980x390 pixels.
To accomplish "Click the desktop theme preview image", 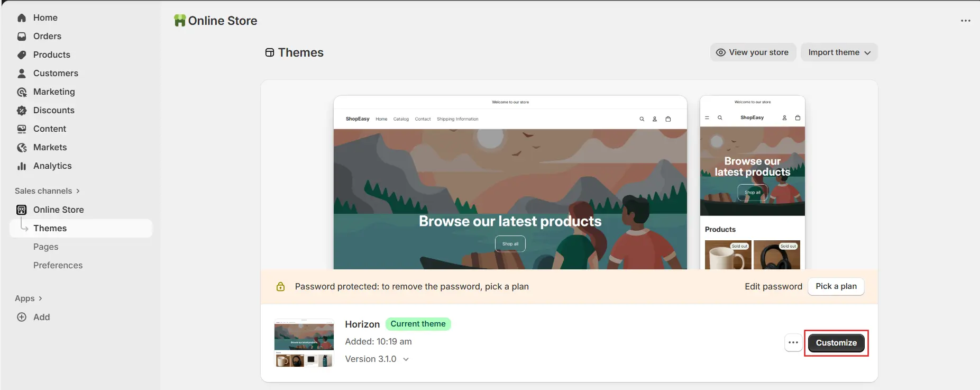I will [x=510, y=183].
